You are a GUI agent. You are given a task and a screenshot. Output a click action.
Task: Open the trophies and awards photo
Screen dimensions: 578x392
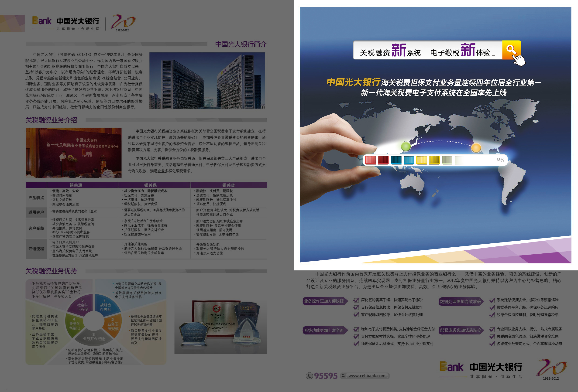221,327
